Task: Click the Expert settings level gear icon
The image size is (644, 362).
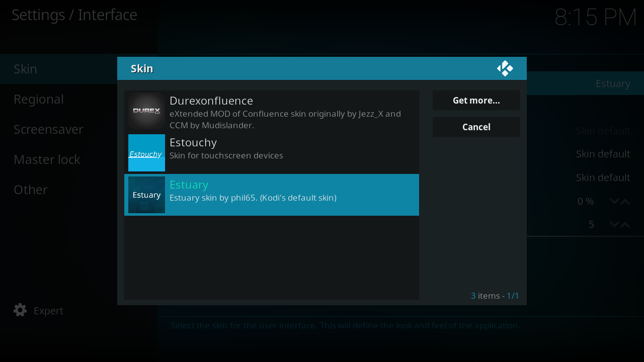Action: point(20,310)
